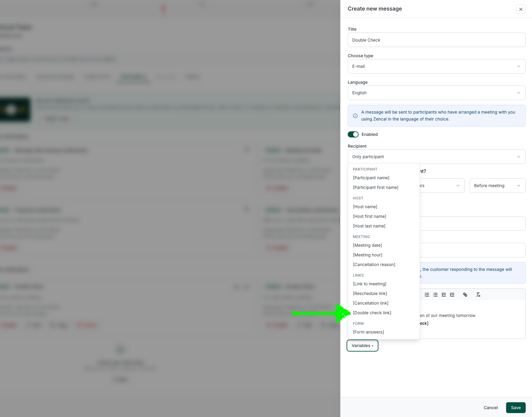Insert the [Double check link] variable

tap(372, 312)
